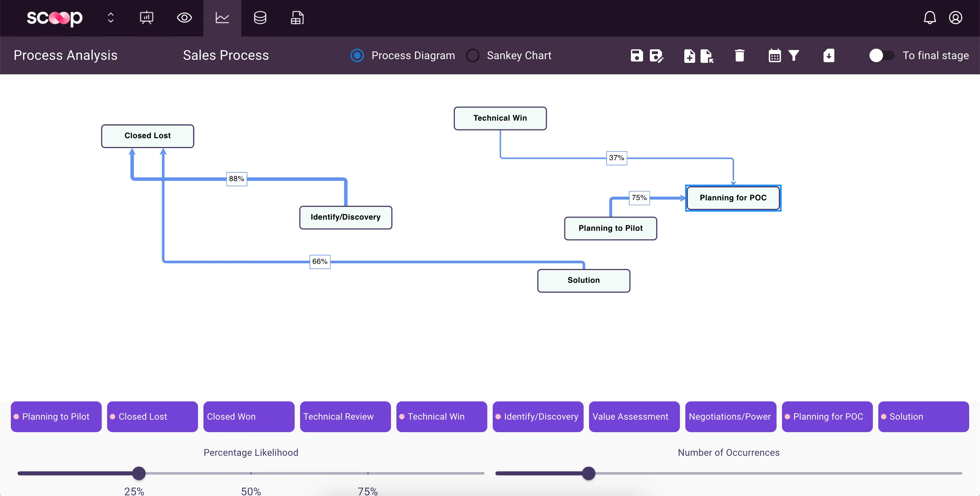The image size is (980, 496).
Task: Open the file selection icon
Action: (x=707, y=55)
